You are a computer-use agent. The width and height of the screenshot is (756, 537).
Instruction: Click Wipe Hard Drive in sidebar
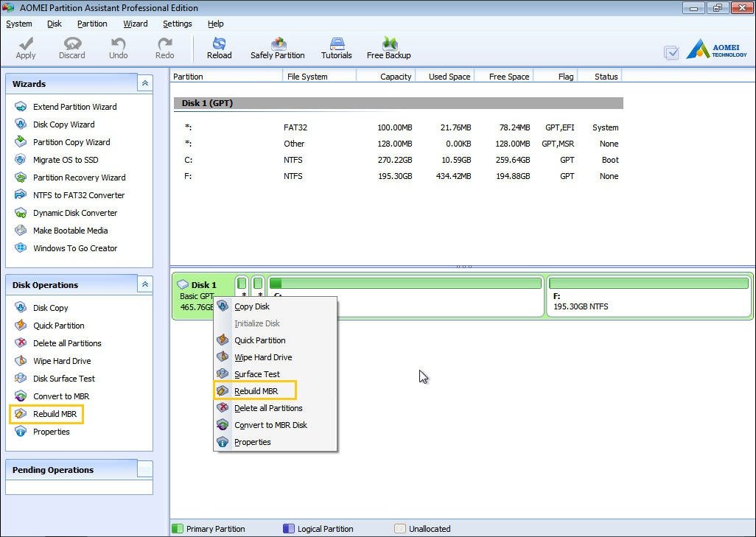point(52,360)
